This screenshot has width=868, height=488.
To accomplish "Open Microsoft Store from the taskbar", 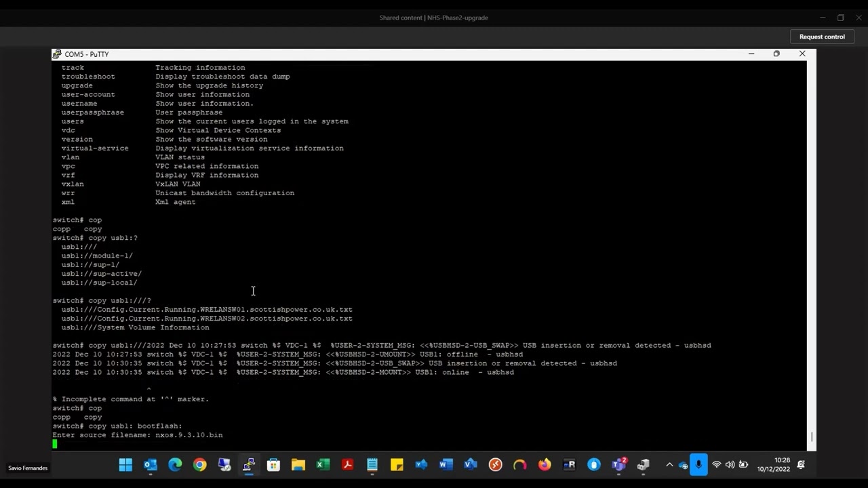I will click(x=273, y=464).
